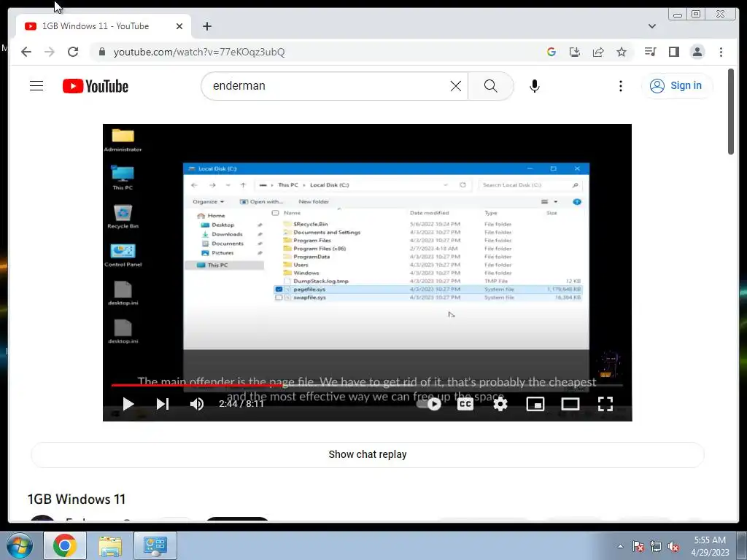This screenshot has height=560, width=747.
Task: Open the media controls icon in Chrome toolbar
Action: [650, 52]
